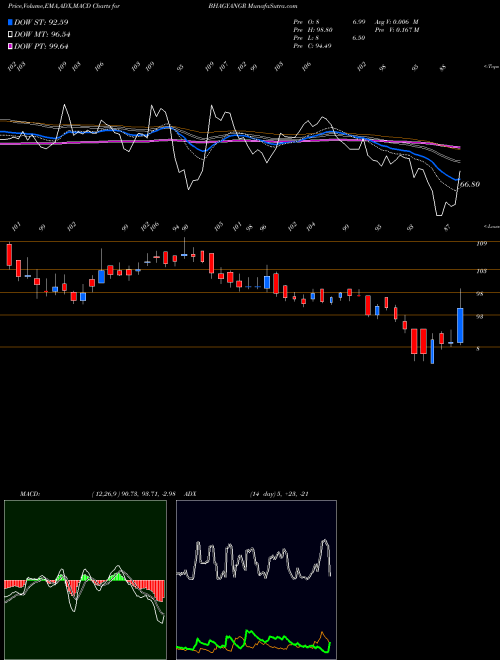The image size is (500, 660).
Task: Click the first red candlestick at chart start
Action: 9,255
